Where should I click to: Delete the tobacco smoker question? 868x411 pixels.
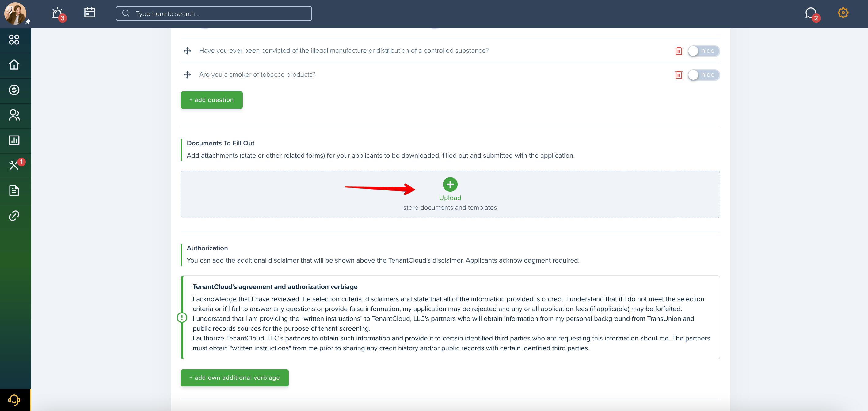[679, 75]
